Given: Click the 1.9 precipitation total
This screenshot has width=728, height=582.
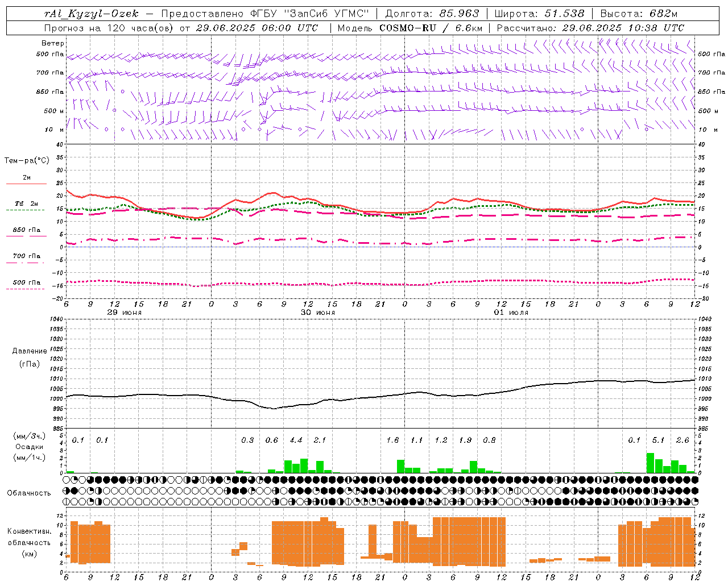Looking at the screenshot, I should click(465, 440).
